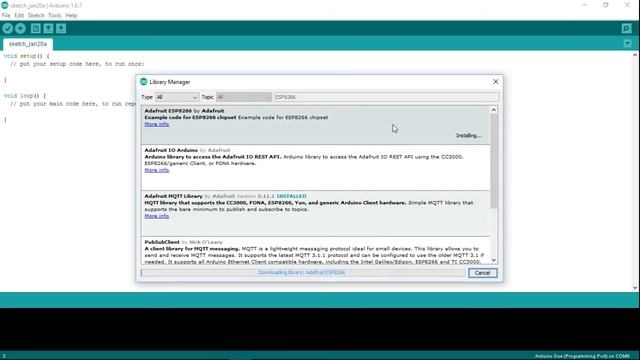Open the Topic dropdown in Library Manager
The width and height of the screenshot is (640, 360).
244,97
